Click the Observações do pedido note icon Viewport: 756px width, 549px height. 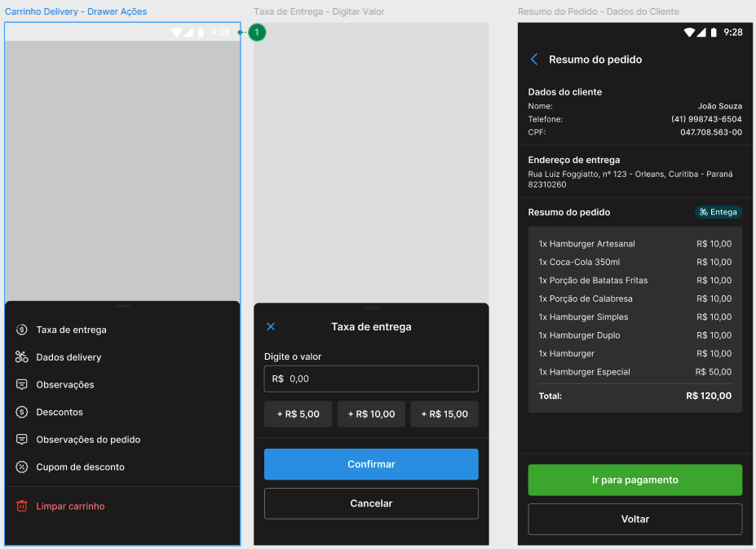coord(22,440)
